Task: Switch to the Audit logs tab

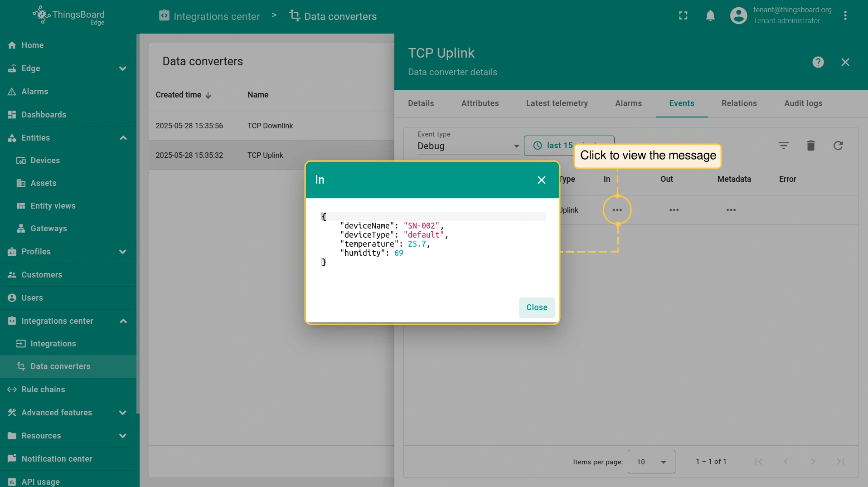Action: pos(803,103)
